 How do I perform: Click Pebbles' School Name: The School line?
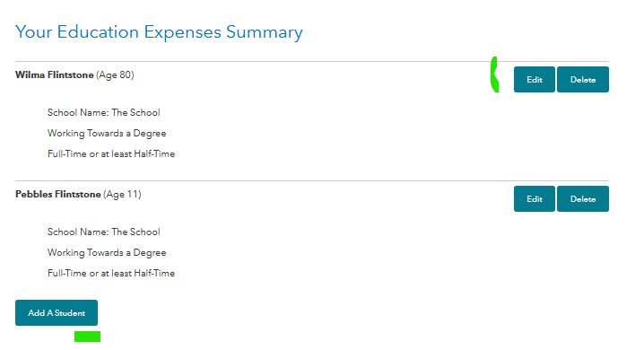pyautogui.click(x=103, y=232)
